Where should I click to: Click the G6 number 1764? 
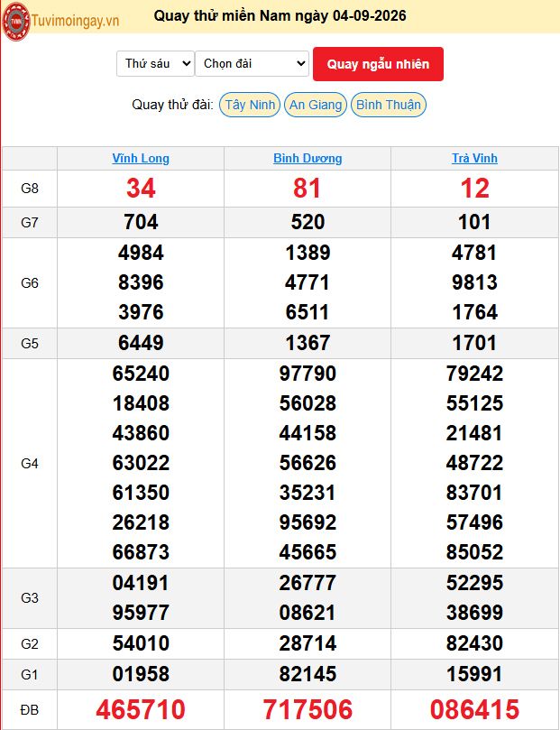click(474, 312)
